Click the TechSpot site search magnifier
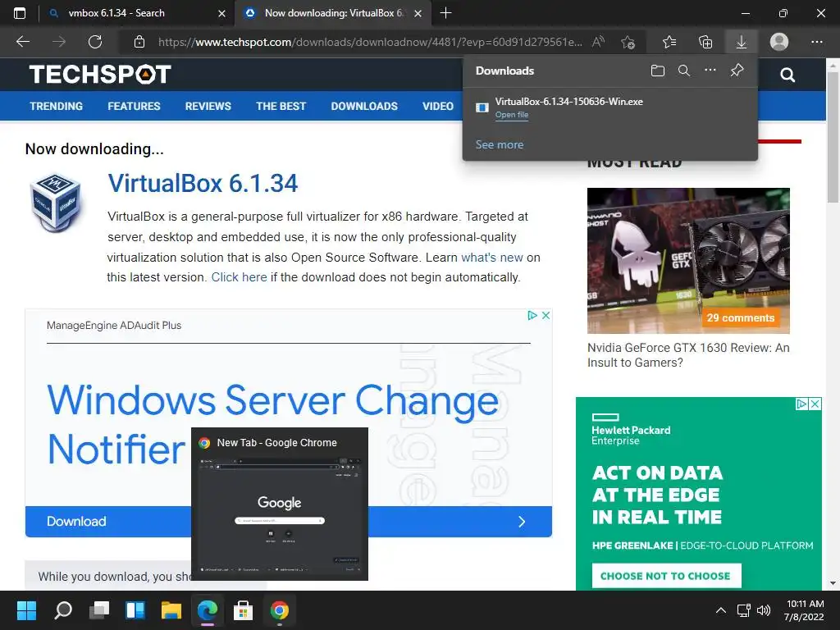The height and width of the screenshot is (630, 840). click(x=787, y=75)
